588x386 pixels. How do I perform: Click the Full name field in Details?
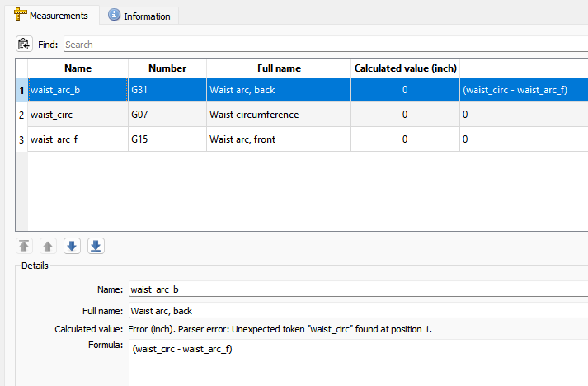click(357, 310)
